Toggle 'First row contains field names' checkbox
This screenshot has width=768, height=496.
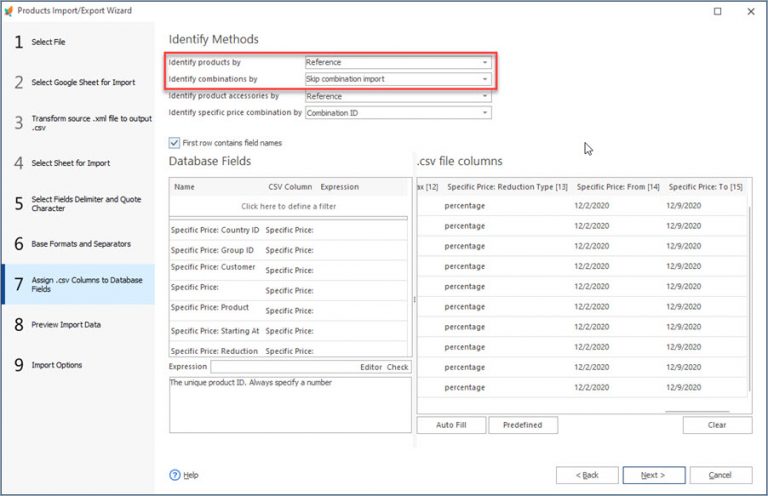tap(175, 143)
